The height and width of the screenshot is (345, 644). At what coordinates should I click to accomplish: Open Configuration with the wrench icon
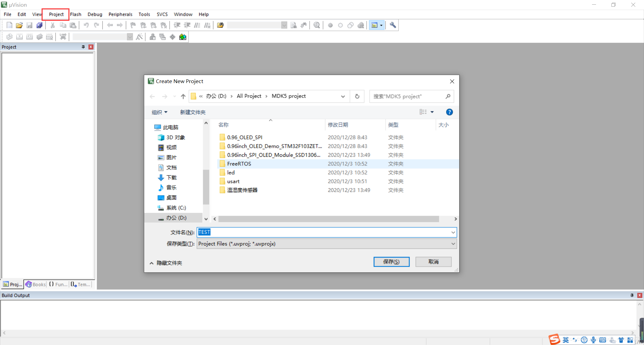pyautogui.click(x=393, y=25)
